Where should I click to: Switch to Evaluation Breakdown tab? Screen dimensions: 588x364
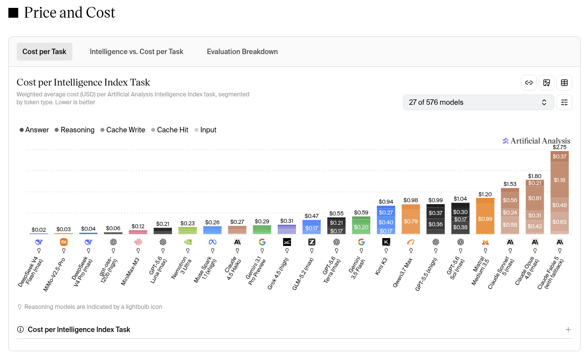242,52
